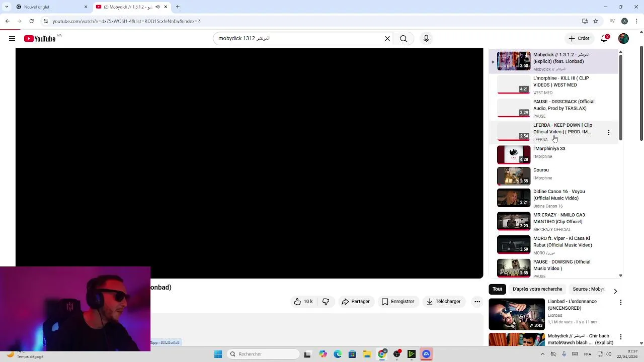Play MORO ft. Viper Ki Casa Ki Rabat
Screen dimensions: 644x362
tap(553, 245)
